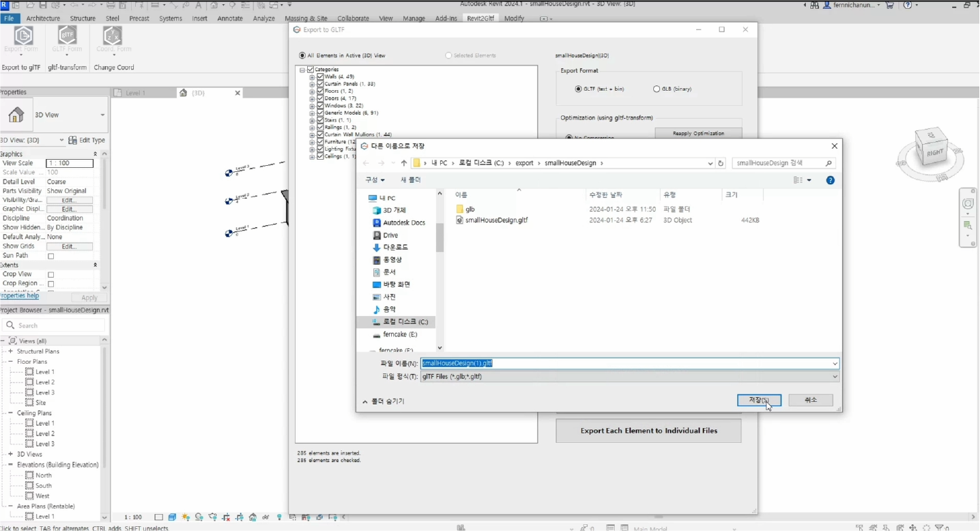Open 다운로드 folder in the navigation pane

395,247
